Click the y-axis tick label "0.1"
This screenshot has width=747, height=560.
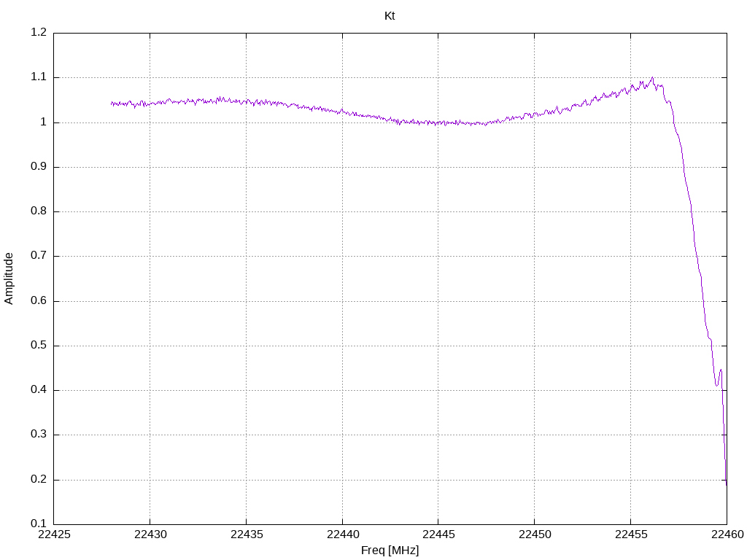39,524
